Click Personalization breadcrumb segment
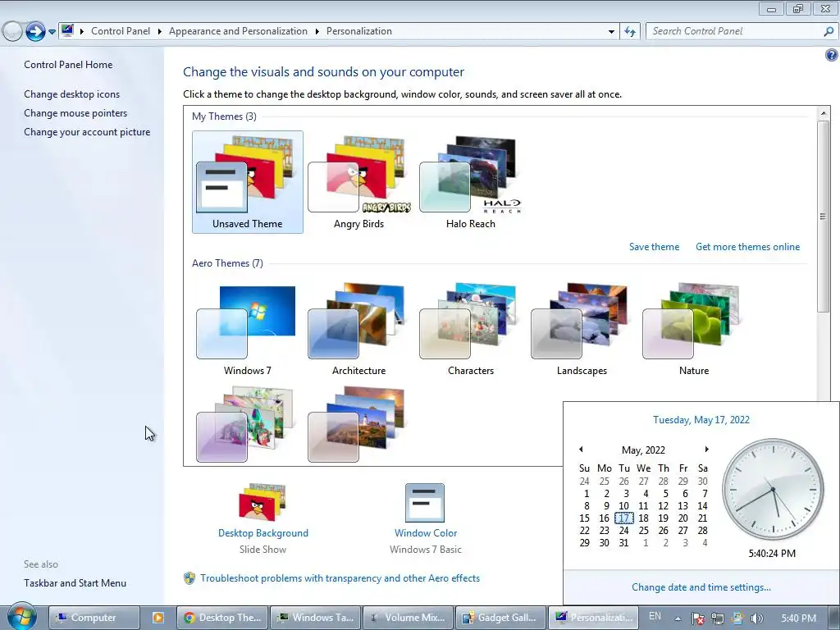Image resolution: width=840 pixels, height=630 pixels. [359, 31]
